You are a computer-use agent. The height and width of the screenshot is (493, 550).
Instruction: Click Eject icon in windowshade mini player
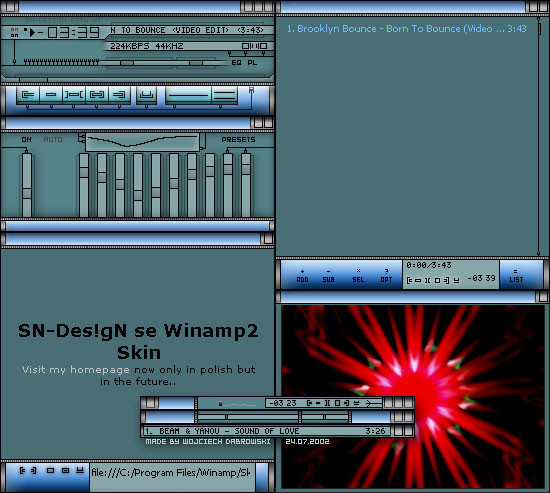(x=356, y=403)
